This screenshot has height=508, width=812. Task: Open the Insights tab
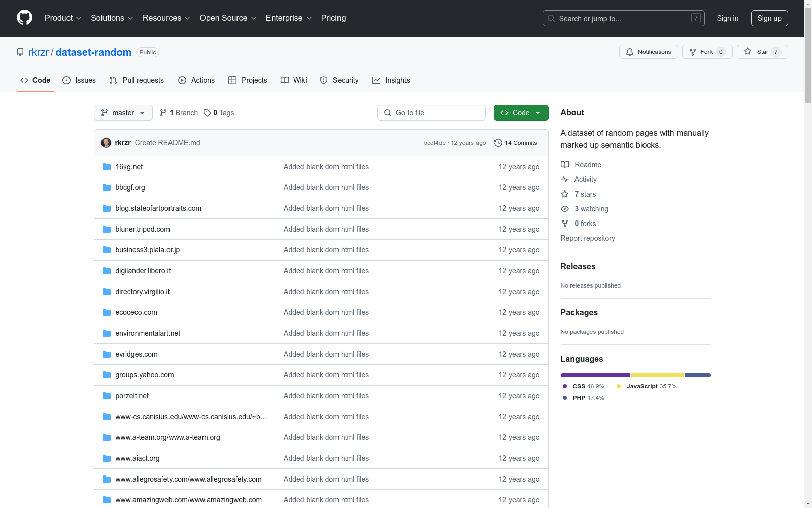(x=391, y=80)
